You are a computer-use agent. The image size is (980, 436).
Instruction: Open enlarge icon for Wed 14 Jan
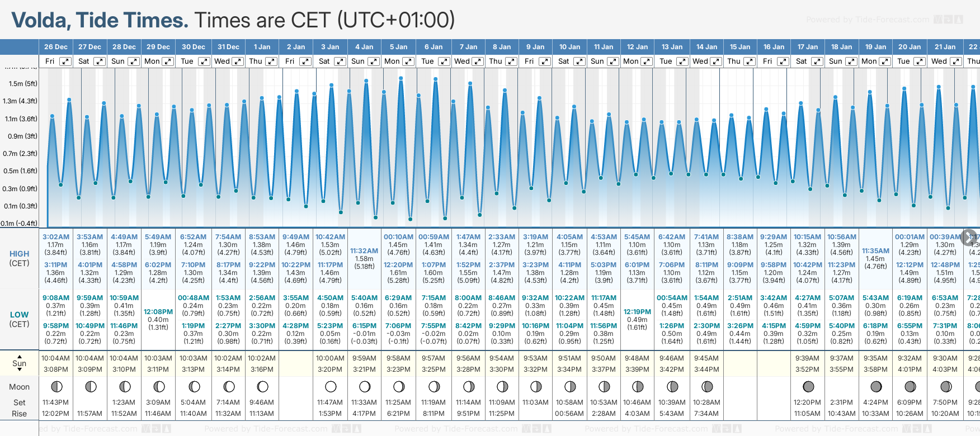pyautogui.click(x=715, y=61)
